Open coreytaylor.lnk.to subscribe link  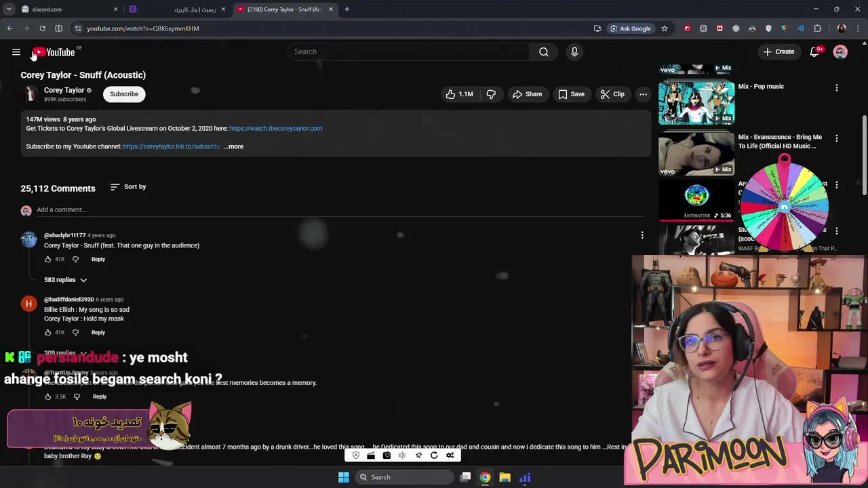tap(172, 146)
